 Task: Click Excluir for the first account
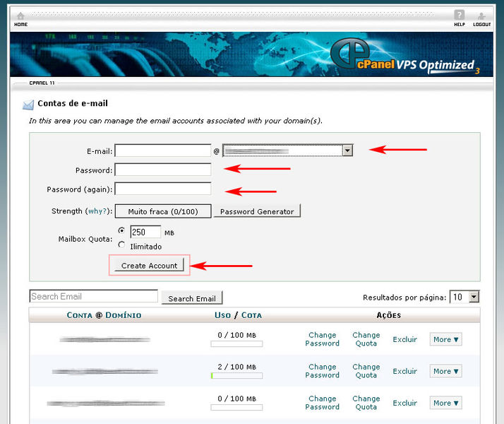pos(405,340)
